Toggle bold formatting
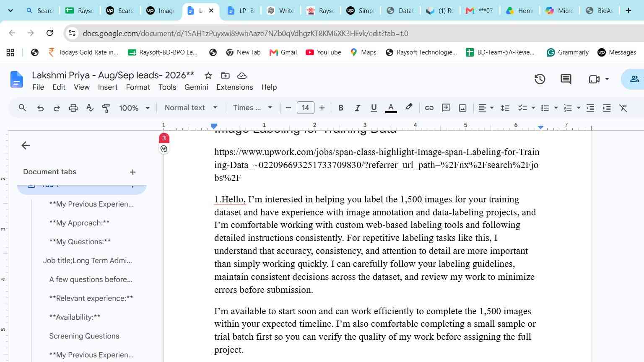The width and height of the screenshot is (644, 362). [x=341, y=108]
